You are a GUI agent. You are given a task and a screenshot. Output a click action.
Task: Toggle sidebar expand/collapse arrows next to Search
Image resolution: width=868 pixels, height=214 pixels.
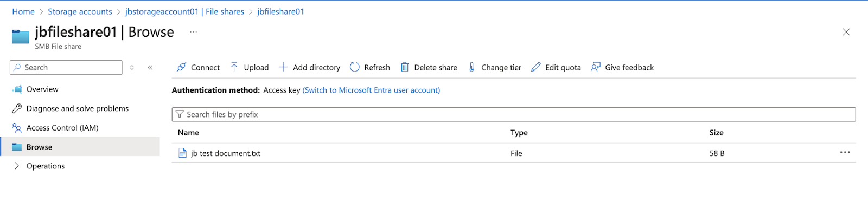click(132, 67)
